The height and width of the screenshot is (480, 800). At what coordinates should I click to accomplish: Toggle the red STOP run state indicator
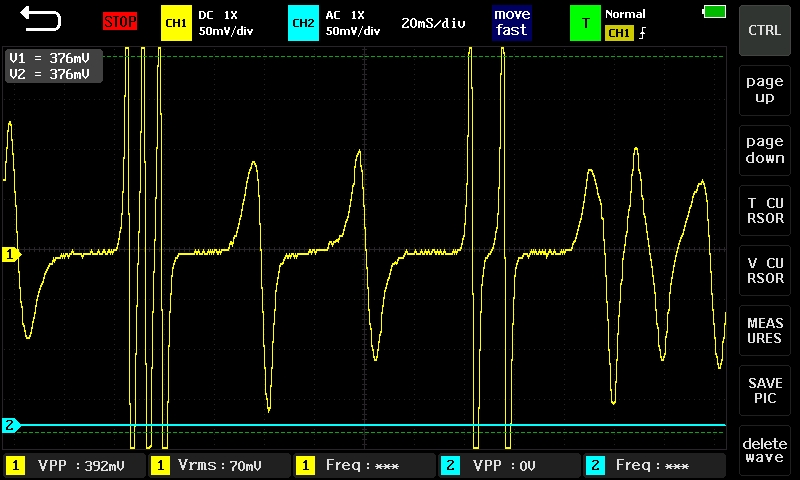pos(120,21)
